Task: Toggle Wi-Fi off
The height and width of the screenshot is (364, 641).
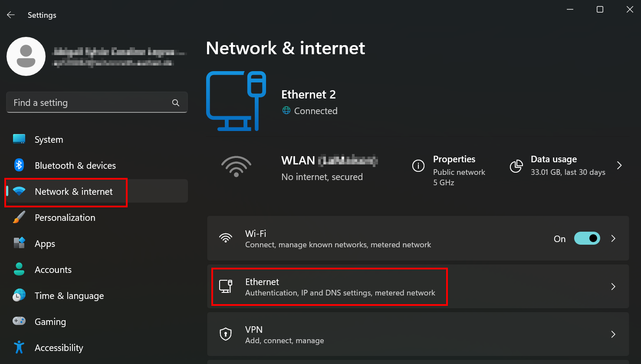Action: [587, 238]
